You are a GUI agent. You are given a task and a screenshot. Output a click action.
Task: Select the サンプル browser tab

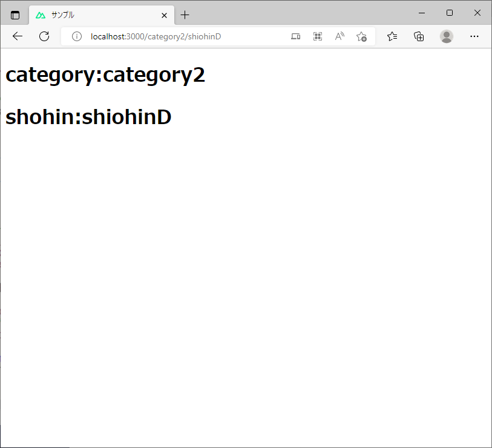(x=101, y=15)
